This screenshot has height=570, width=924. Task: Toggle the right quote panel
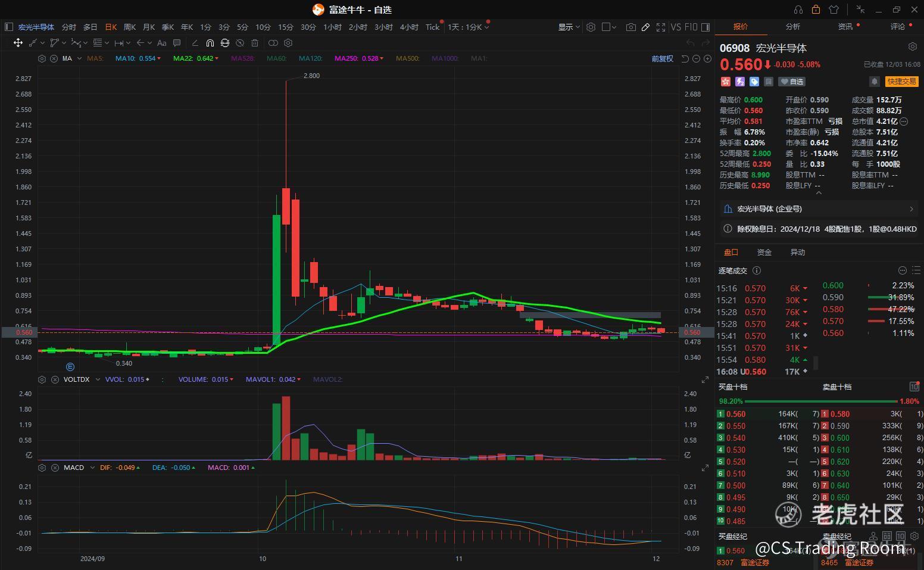point(706,27)
